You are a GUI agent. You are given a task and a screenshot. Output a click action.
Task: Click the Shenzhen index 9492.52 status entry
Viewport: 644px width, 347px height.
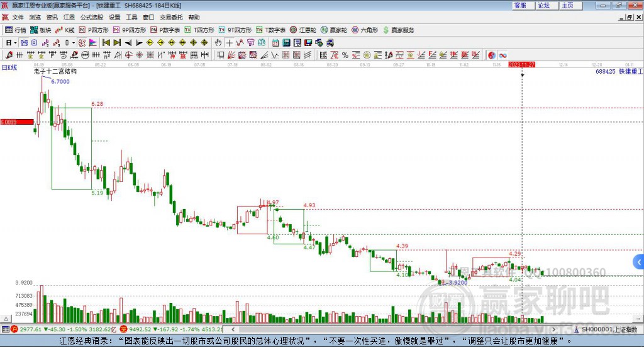[x=171, y=329]
